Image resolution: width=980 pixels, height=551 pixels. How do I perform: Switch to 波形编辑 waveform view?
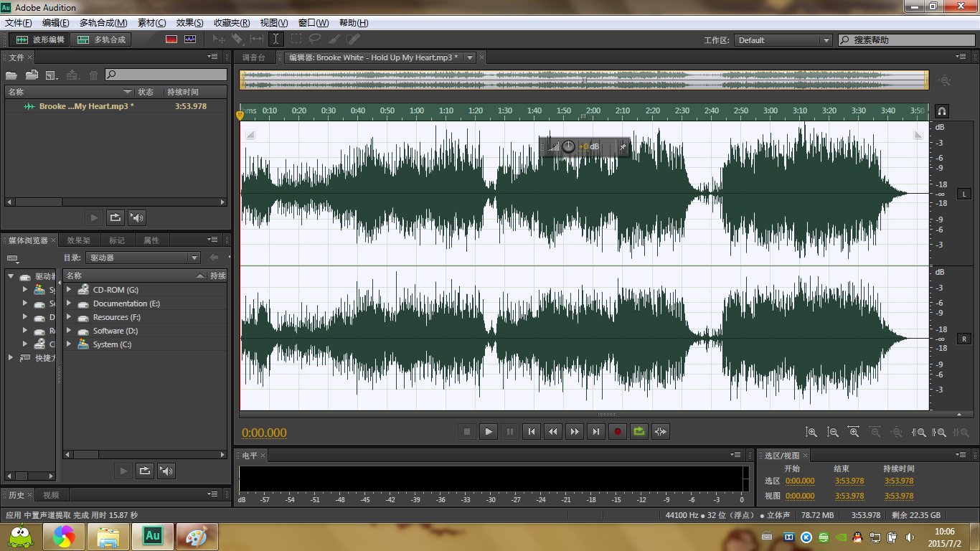(39, 39)
